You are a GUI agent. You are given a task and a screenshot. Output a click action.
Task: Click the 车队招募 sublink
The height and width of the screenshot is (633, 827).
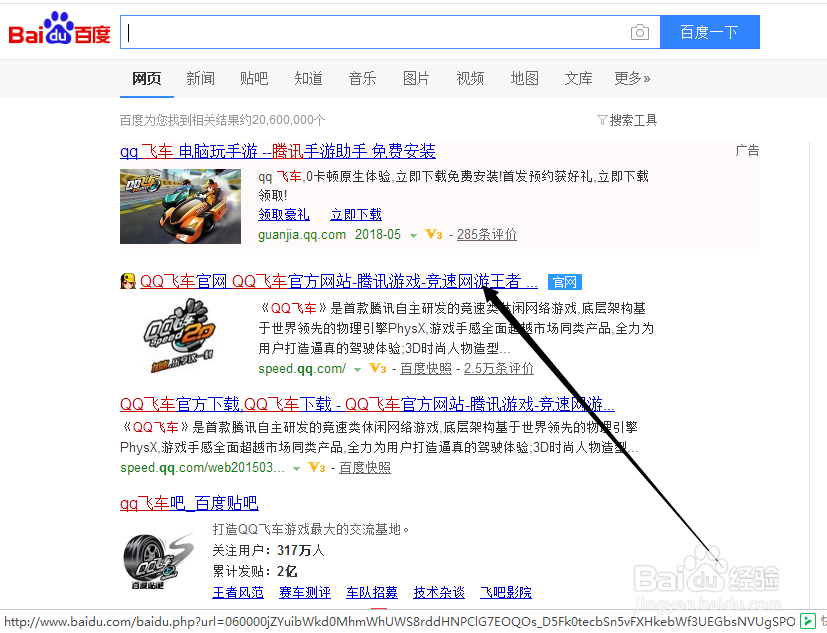click(x=372, y=592)
